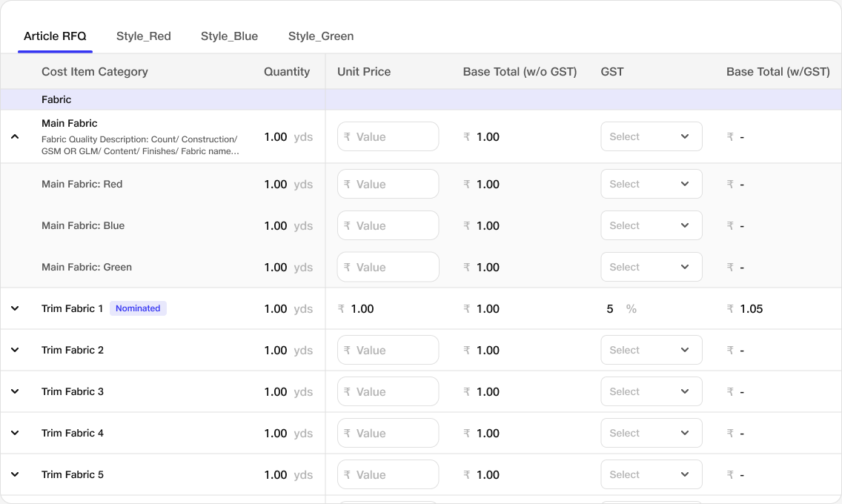Open the Style_Red tab
842x504 pixels.
(143, 36)
